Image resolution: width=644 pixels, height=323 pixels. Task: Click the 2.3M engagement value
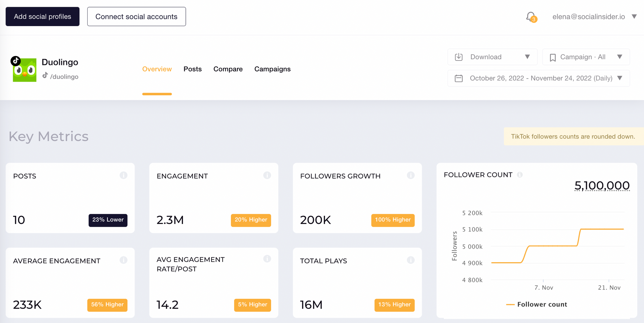click(170, 220)
